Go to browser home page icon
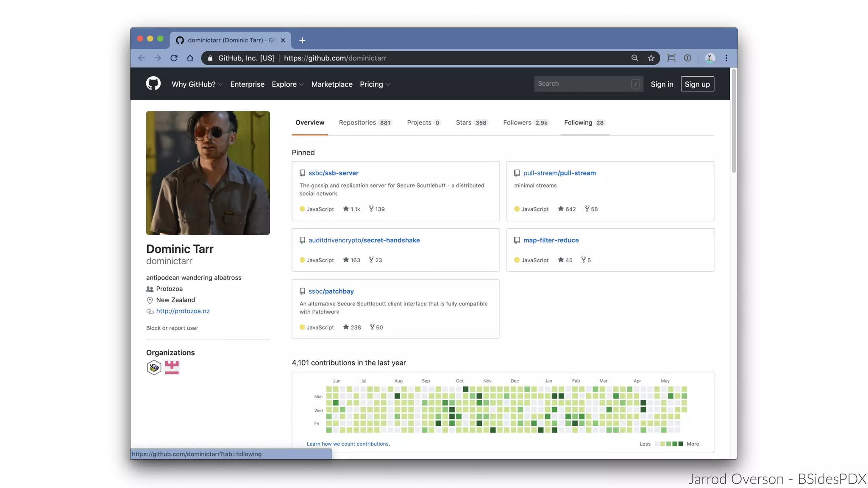Screen dimensions: 868x488 coord(190,58)
